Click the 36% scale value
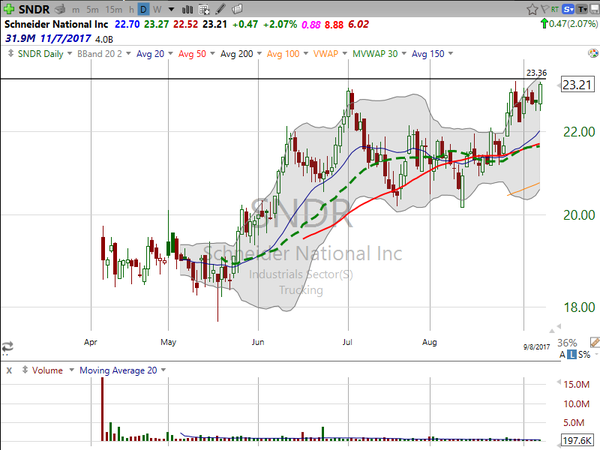The height and width of the screenshot is (450, 600). (x=567, y=342)
